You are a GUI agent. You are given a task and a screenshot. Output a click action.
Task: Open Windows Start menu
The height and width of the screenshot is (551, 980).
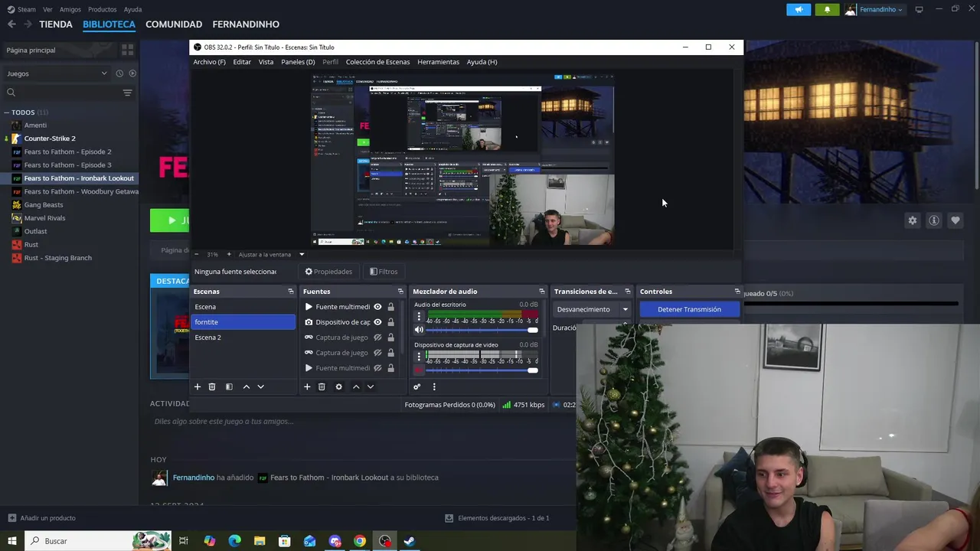11,541
